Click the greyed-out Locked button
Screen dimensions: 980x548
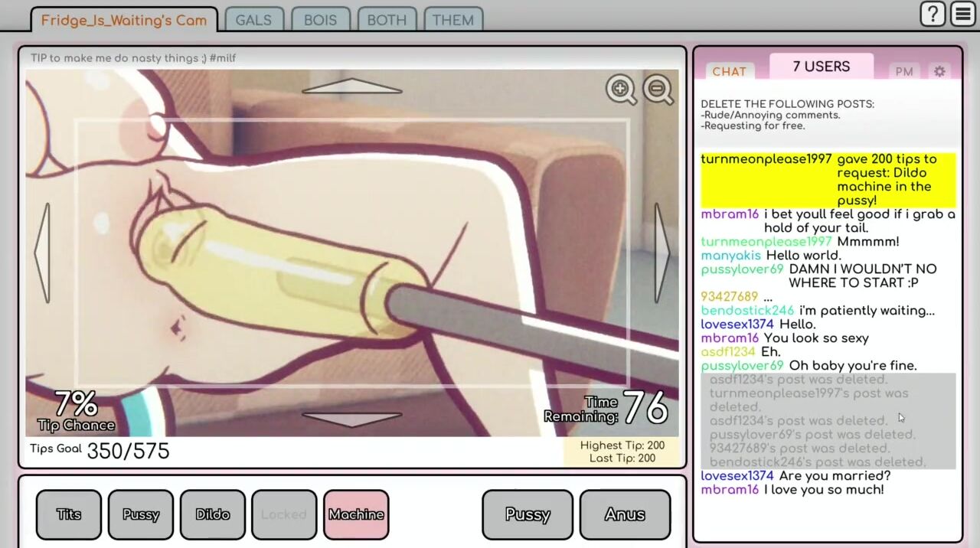coord(284,514)
